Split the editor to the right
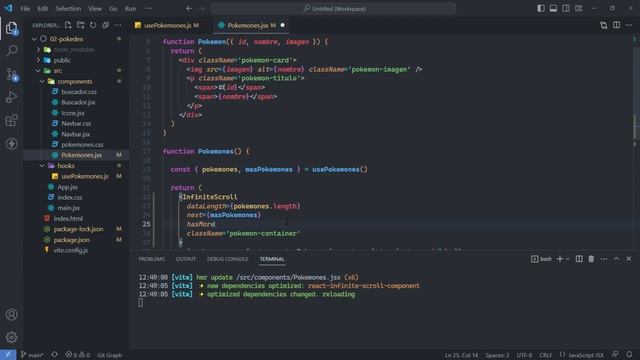This screenshot has width=640, height=360. click(x=616, y=25)
